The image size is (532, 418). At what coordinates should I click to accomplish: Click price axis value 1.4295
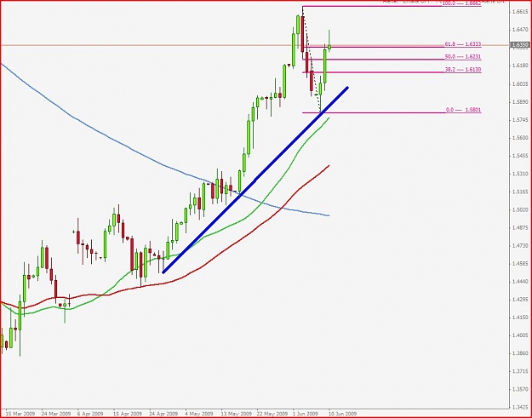click(x=520, y=300)
